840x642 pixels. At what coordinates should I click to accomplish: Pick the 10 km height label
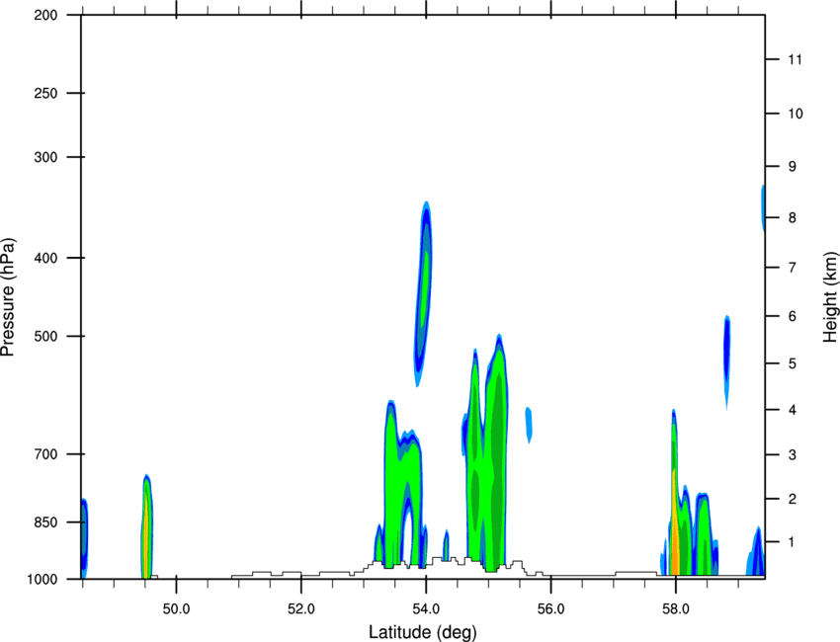click(x=796, y=114)
